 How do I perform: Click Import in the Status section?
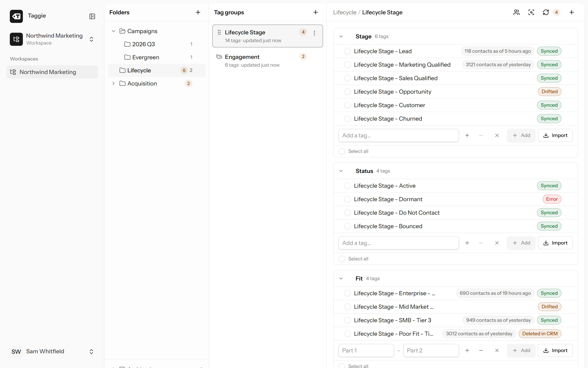click(555, 243)
